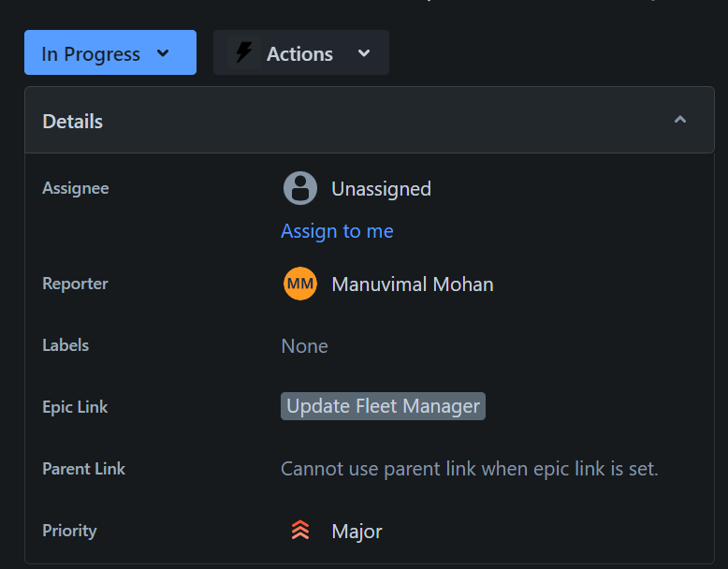Screen dimensions: 728x569
Task: Open the Update Fleet Manager epic
Action: pos(383,406)
